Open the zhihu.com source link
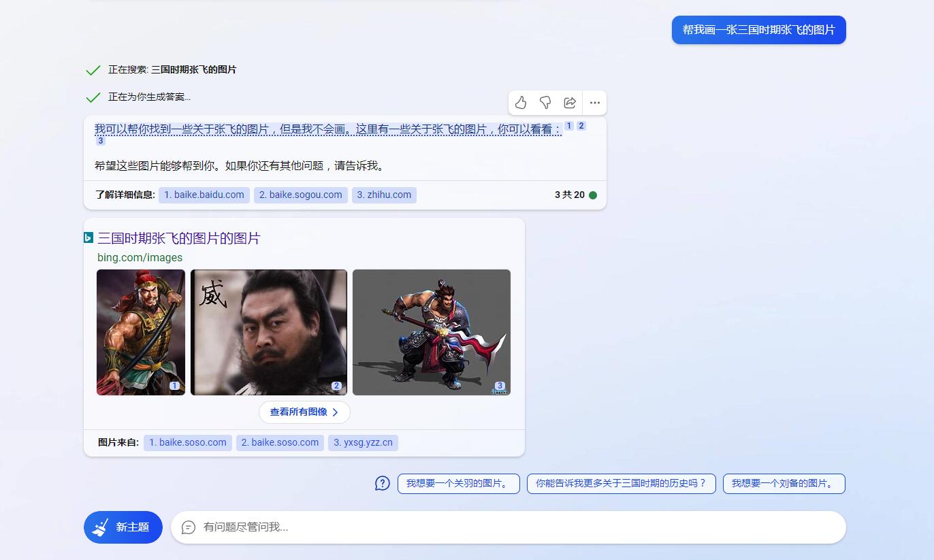Image resolution: width=934 pixels, height=560 pixels. tap(384, 195)
